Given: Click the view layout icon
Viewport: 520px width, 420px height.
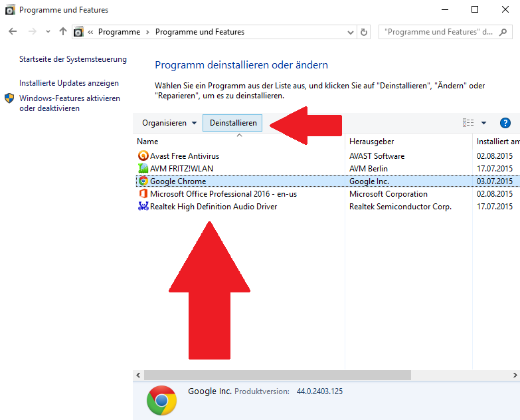Looking at the screenshot, I should (x=468, y=123).
